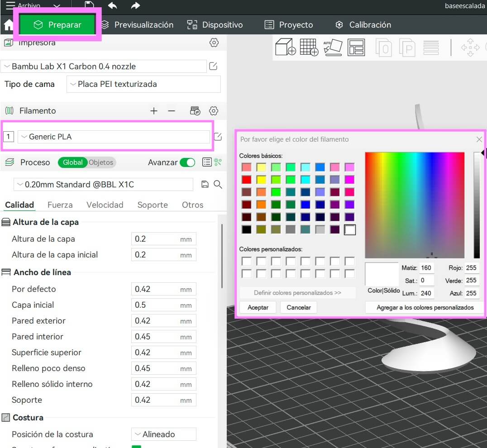Open the Proyecto tab
Screen dimensions: 487x448
[x=289, y=25]
